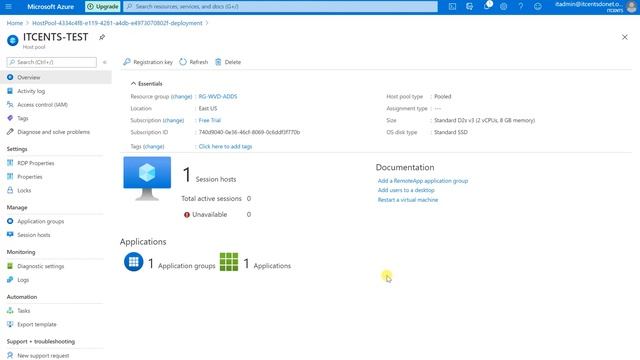The width and height of the screenshot is (640, 360).
Task: Click the Registration key button
Action: [x=148, y=62]
